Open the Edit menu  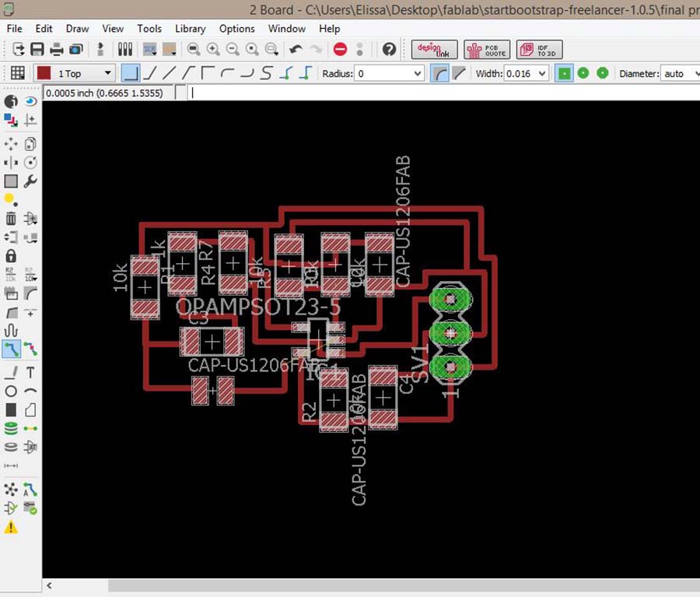point(44,29)
